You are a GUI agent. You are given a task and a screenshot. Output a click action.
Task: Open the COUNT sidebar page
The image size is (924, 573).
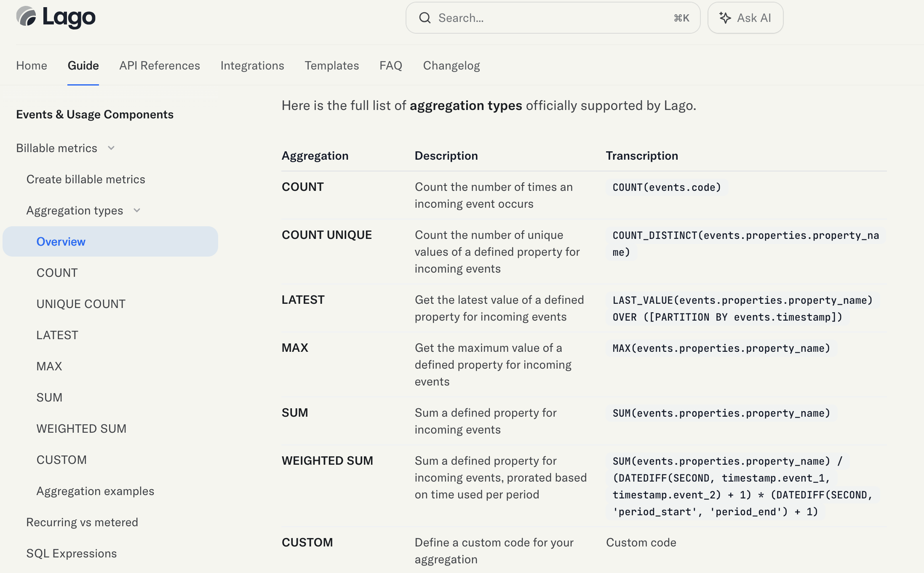pyautogui.click(x=57, y=273)
